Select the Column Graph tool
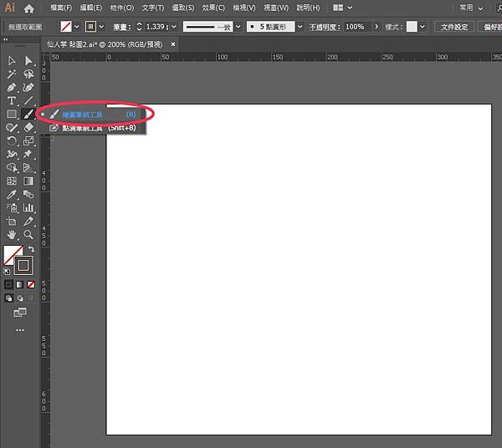502x448 pixels. click(x=28, y=208)
